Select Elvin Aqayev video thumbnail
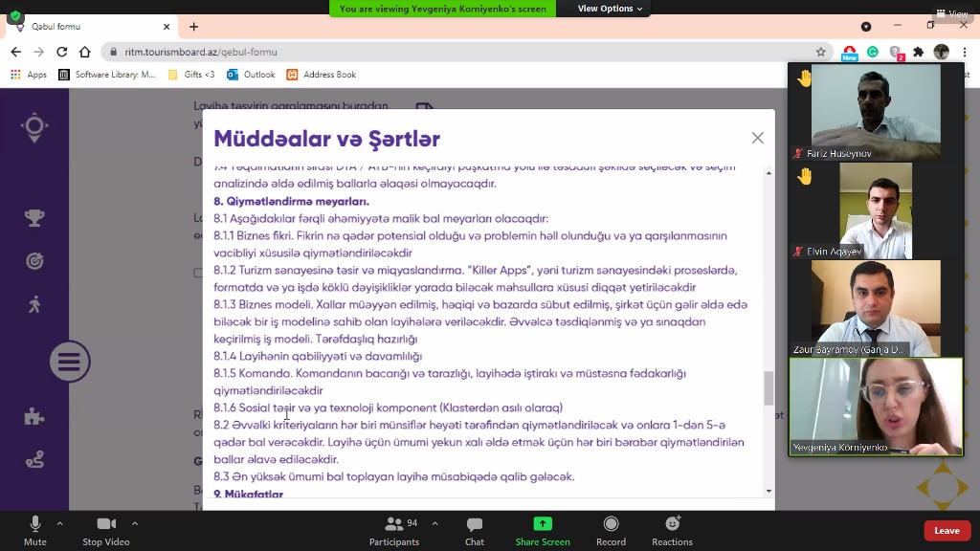980x551 pixels. 876,210
